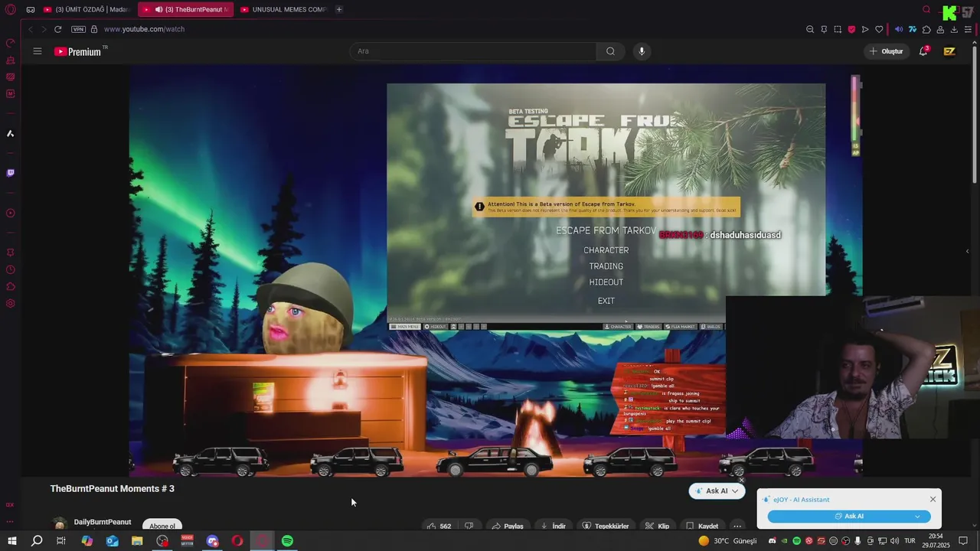Image resolution: width=980 pixels, height=551 pixels.
Task: Switch to the ÜMİT ÖZDAĞ tab
Action: coord(87,9)
